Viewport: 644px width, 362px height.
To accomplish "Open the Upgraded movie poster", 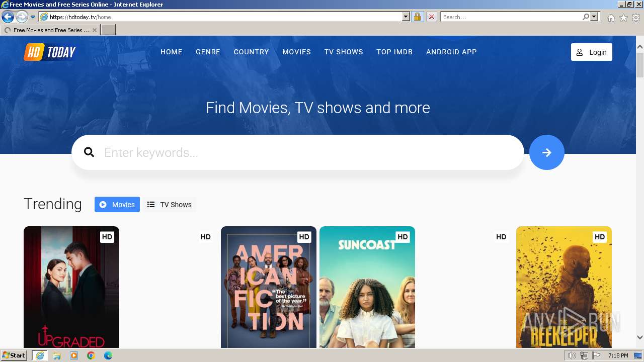I will [x=71, y=287].
